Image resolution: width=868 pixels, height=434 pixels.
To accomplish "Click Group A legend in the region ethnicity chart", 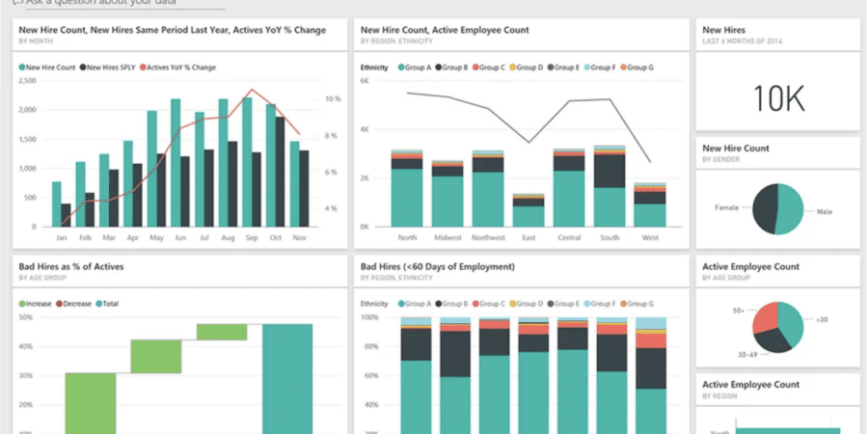I will [415, 68].
